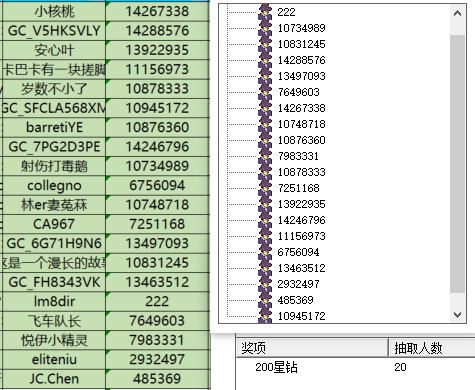Select winner entry 10876360 in the list
Image resolution: width=475 pixels, height=390 pixels.
click(x=302, y=140)
